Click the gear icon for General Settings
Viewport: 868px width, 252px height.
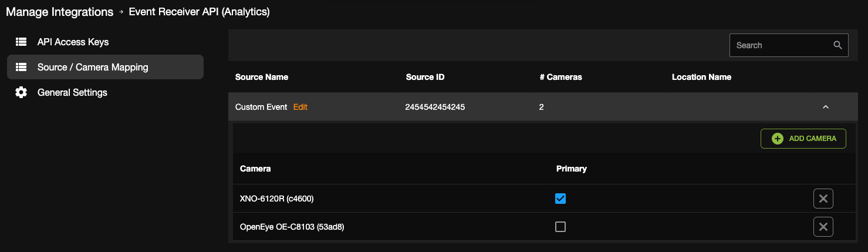coord(21,93)
